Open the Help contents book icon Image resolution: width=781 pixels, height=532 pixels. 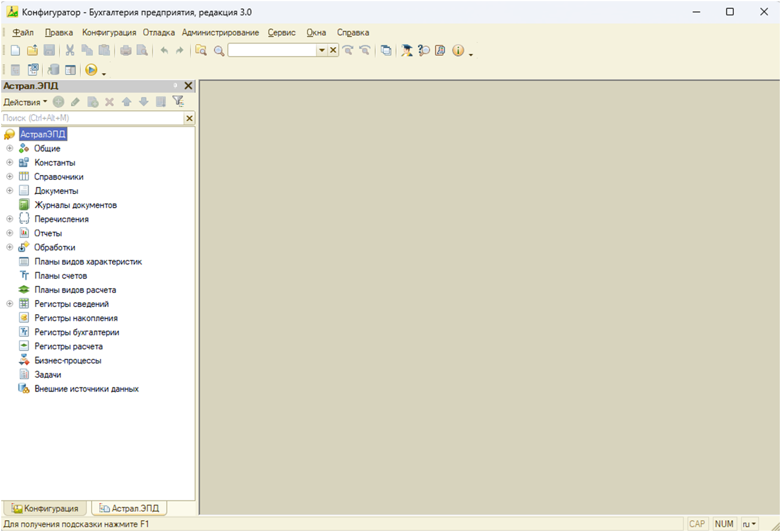pyautogui.click(x=441, y=51)
